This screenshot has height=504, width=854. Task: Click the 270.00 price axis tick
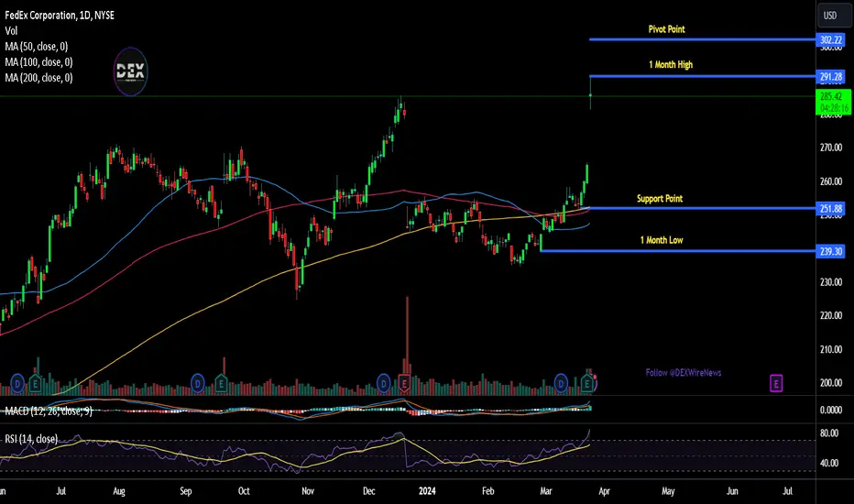(831, 148)
